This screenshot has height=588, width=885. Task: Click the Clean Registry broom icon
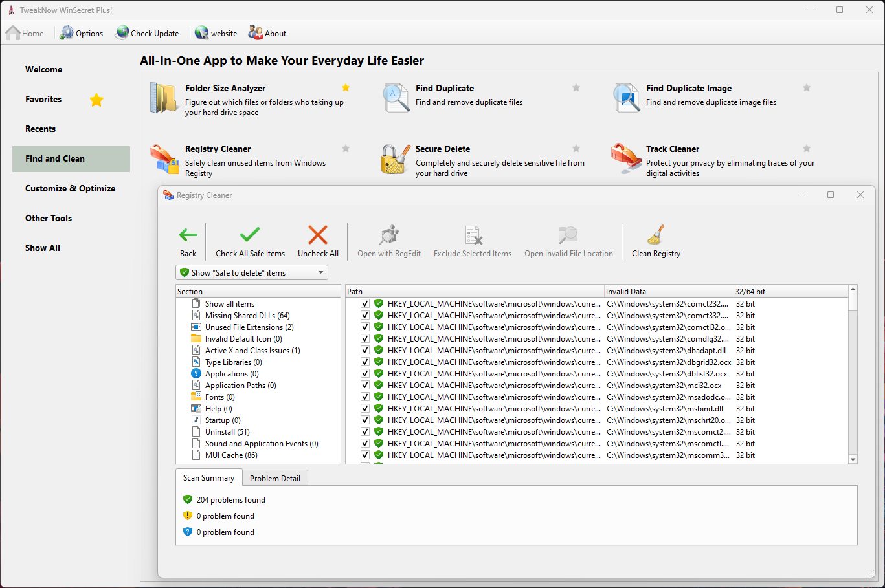(x=656, y=234)
